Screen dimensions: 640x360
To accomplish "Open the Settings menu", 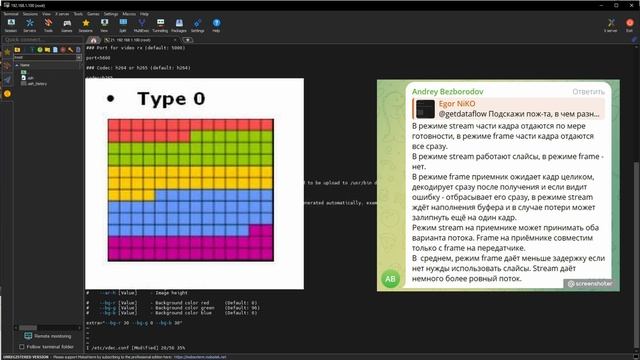I will (111, 14).
